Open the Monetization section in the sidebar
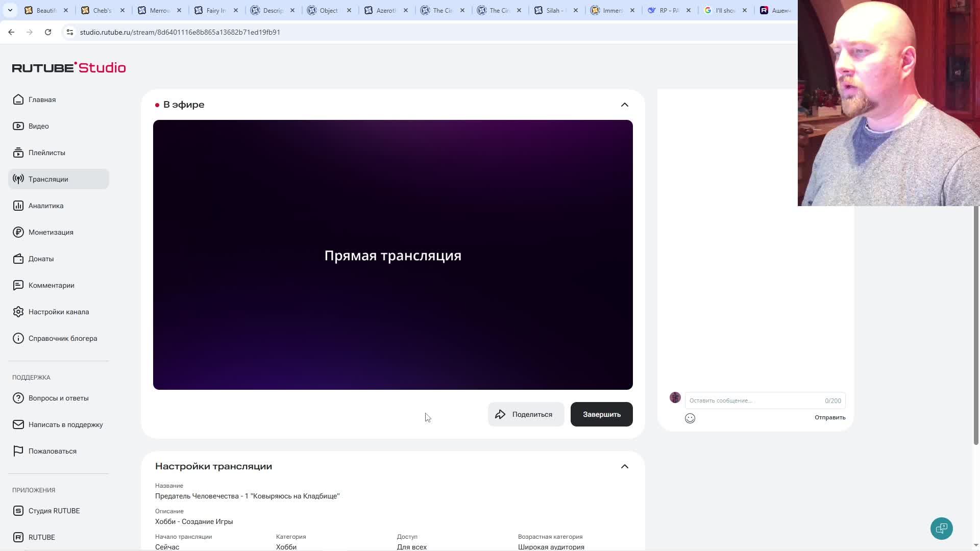 [51, 232]
